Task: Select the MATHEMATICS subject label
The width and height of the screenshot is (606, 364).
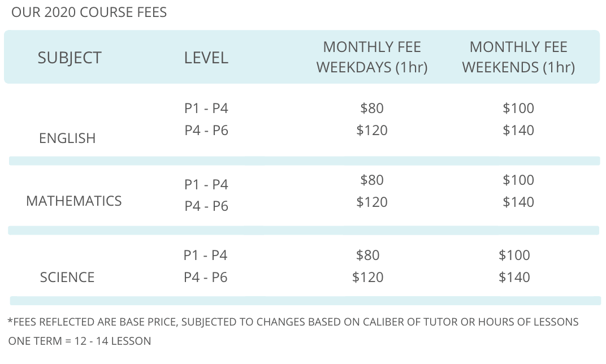Action: [x=74, y=201]
